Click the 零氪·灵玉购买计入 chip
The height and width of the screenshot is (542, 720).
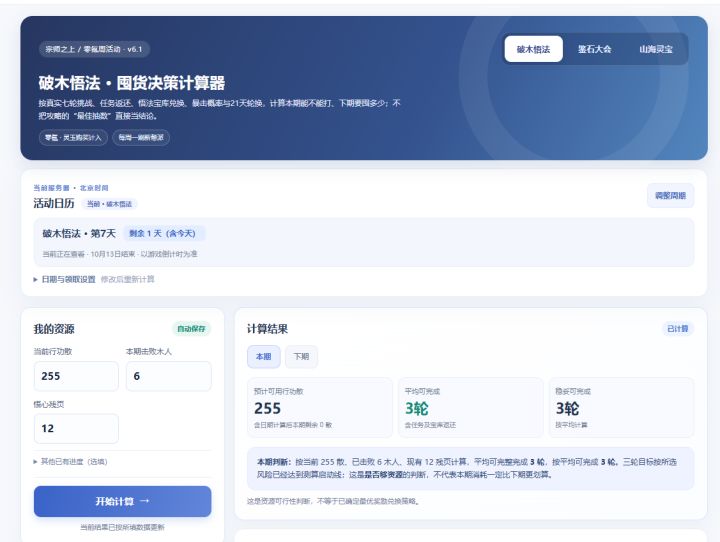tap(73, 137)
